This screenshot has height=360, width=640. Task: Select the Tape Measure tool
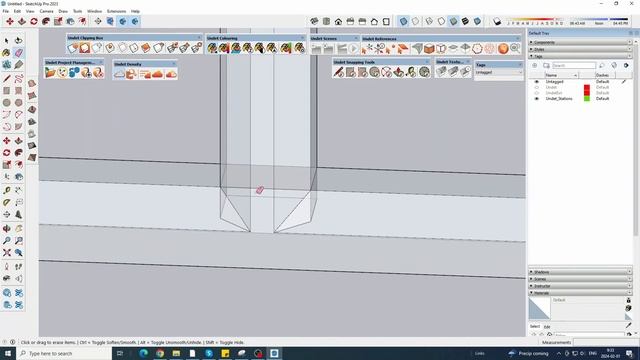pos(7,190)
